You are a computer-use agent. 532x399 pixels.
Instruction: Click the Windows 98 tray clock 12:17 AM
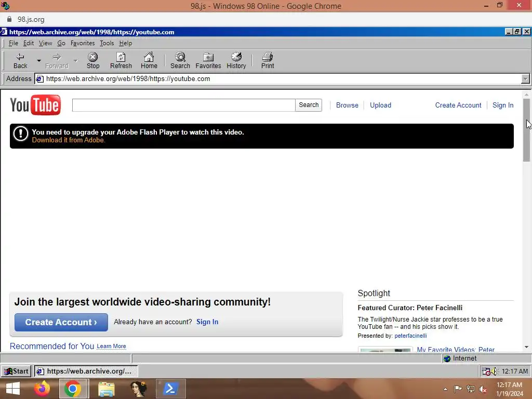click(515, 371)
